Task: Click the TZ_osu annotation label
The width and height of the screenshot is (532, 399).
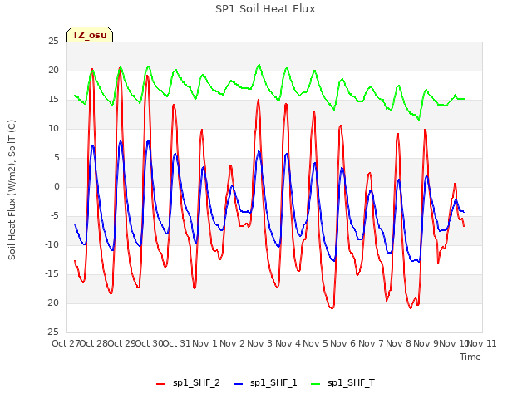Action: [90, 35]
